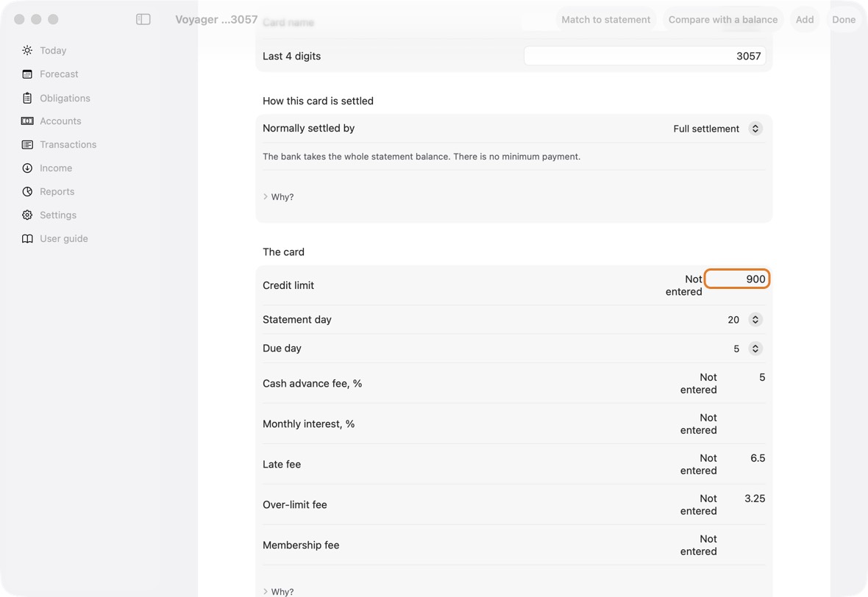Focus the Credit limit field showing 900

(737, 279)
